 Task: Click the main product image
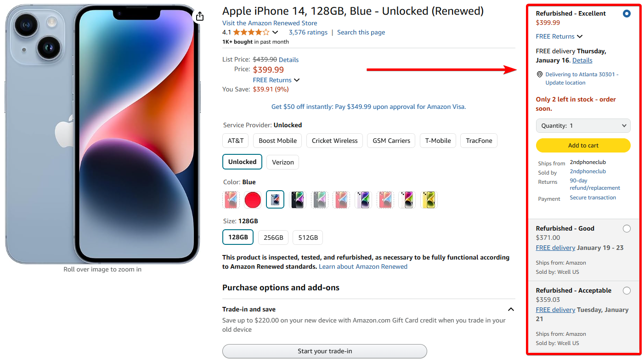click(x=102, y=133)
